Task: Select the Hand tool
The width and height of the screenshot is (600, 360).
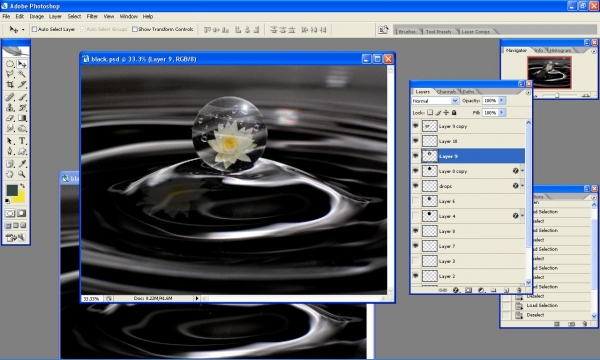Action: coord(10,174)
